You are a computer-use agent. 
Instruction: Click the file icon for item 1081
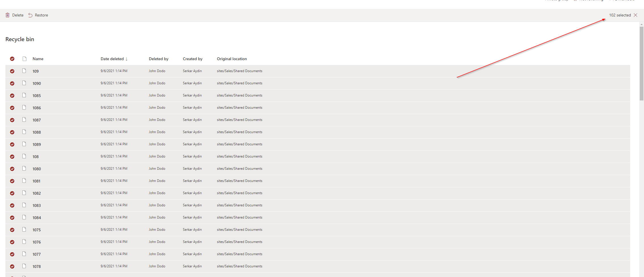point(24,181)
